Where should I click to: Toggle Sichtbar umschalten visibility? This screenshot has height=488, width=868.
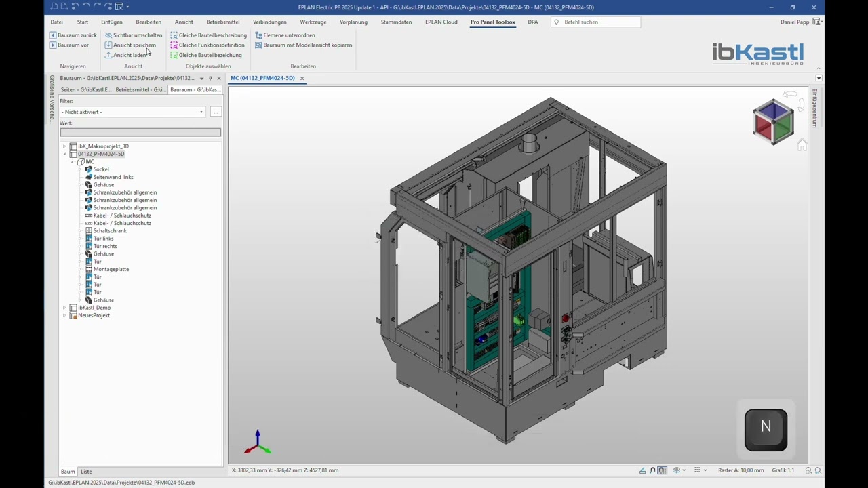tap(133, 35)
